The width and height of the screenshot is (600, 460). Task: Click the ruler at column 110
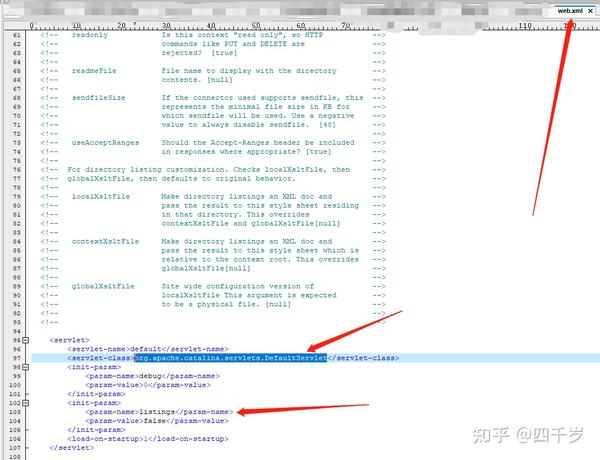(525, 26)
